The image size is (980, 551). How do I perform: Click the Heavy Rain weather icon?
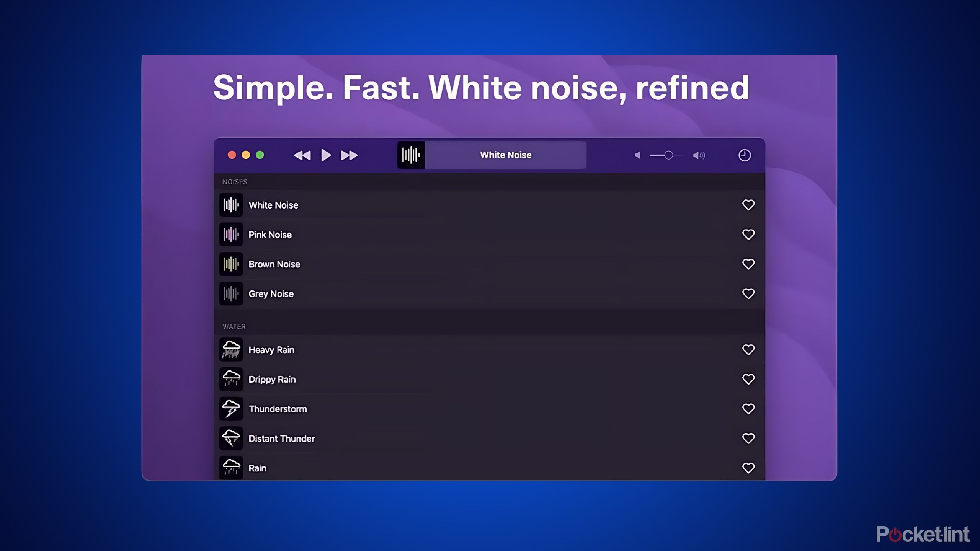click(231, 349)
